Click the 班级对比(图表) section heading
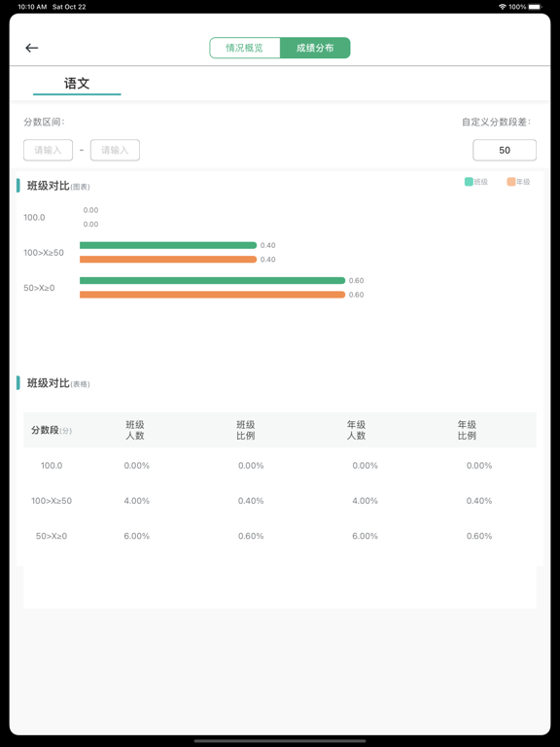This screenshot has height=747, width=560. click(58, 186)
